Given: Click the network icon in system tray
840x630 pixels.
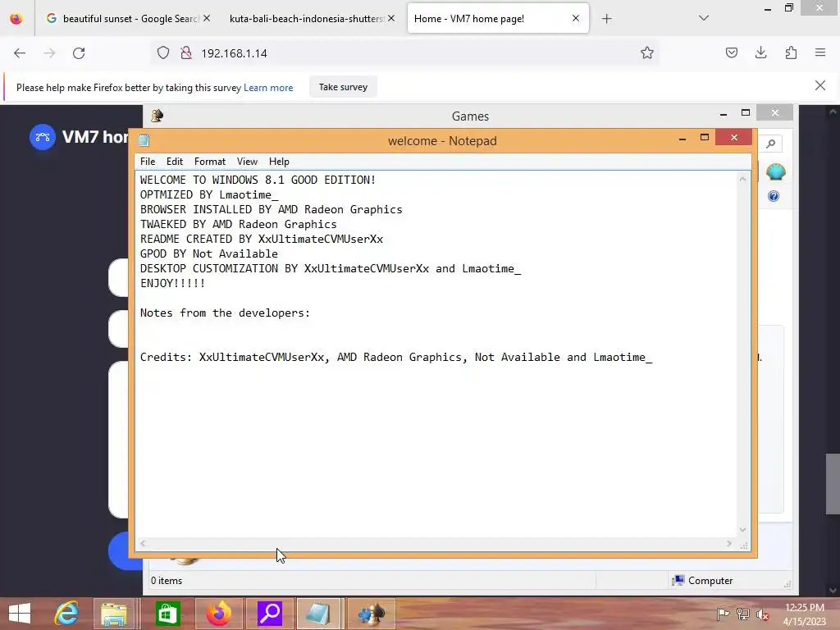Looking at the screenshot, I should point(743,614).
